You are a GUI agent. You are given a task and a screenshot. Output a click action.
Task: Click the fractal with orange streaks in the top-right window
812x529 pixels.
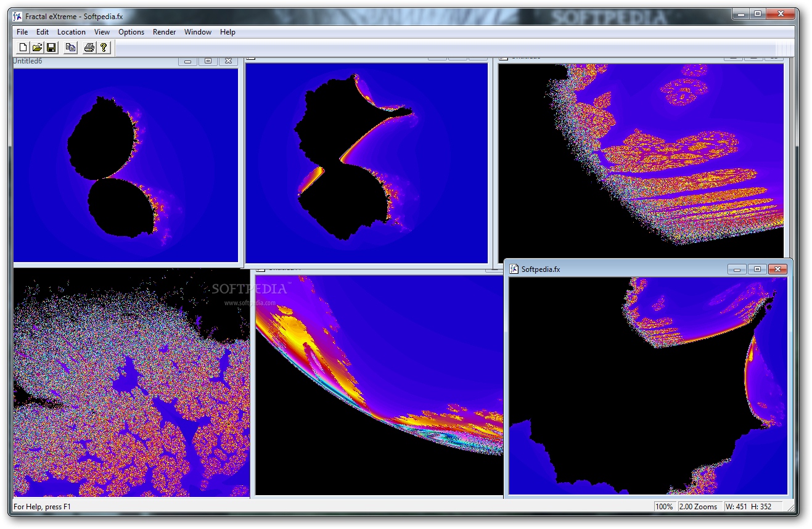click(x=641, y=162)
